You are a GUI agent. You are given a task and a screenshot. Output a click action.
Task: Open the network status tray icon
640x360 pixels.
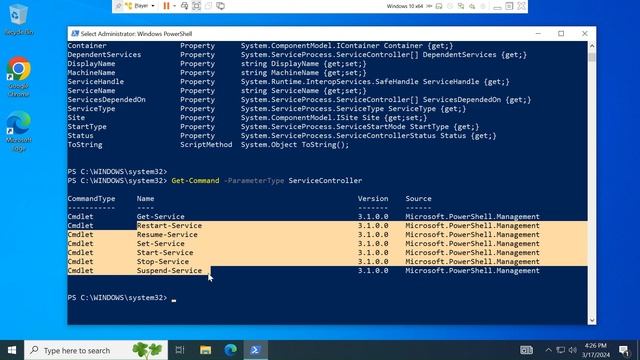tap(561, 350)
